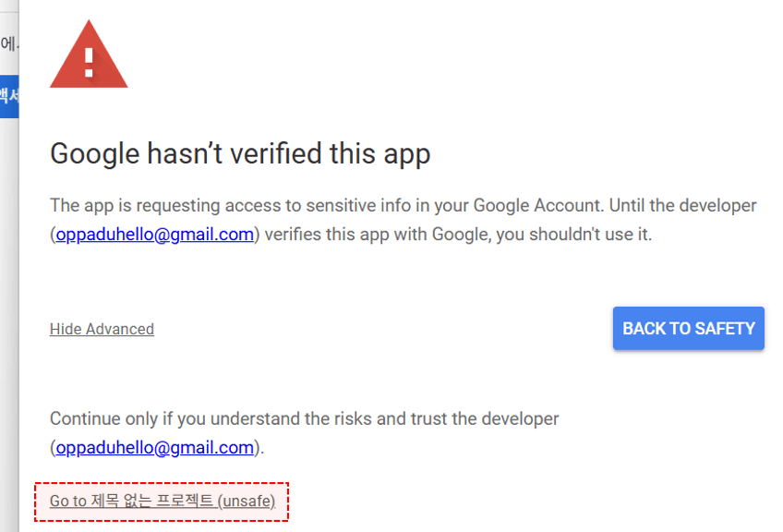This screenshot has height=532, width=783.
Task: Click the developer email link in the first paragraph
Action: tap(154, 235)
